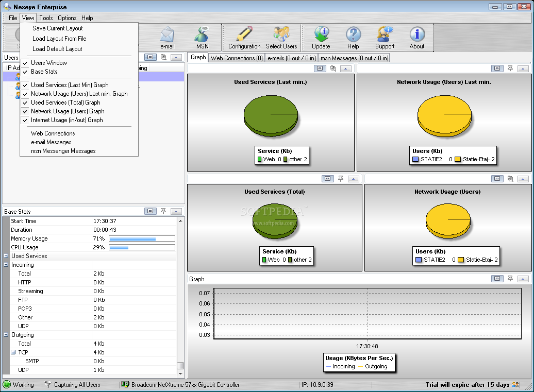The height and width of the screenshot is (392, 534).
Task: Open the Options menu
Action: click(67, 18)
